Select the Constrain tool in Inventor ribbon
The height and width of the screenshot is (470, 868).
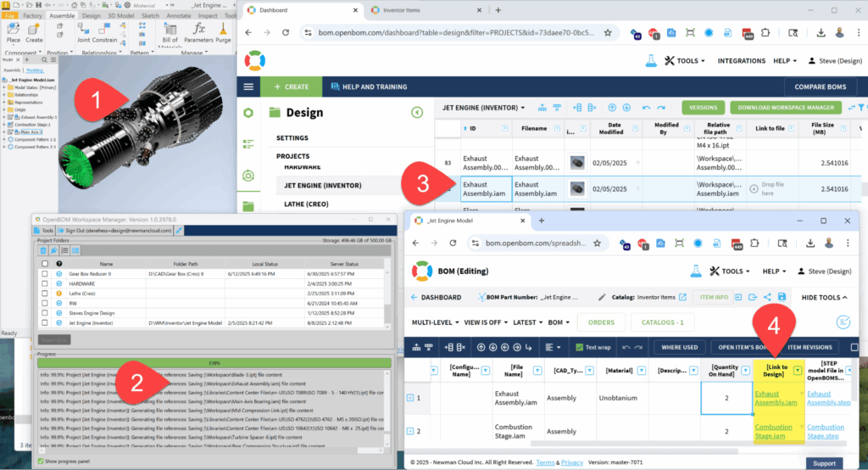(104, 33)
